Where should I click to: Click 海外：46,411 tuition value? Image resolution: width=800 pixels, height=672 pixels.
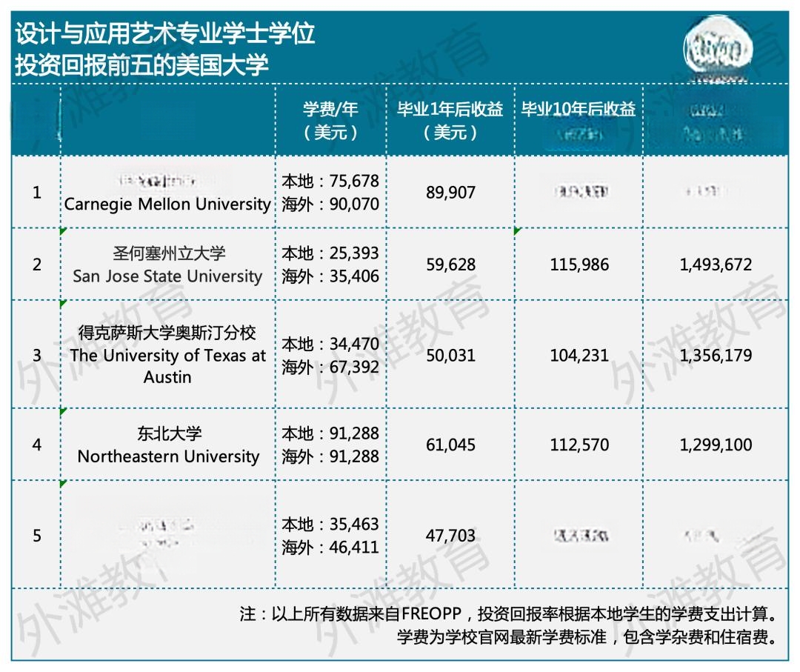click(330, 547)
